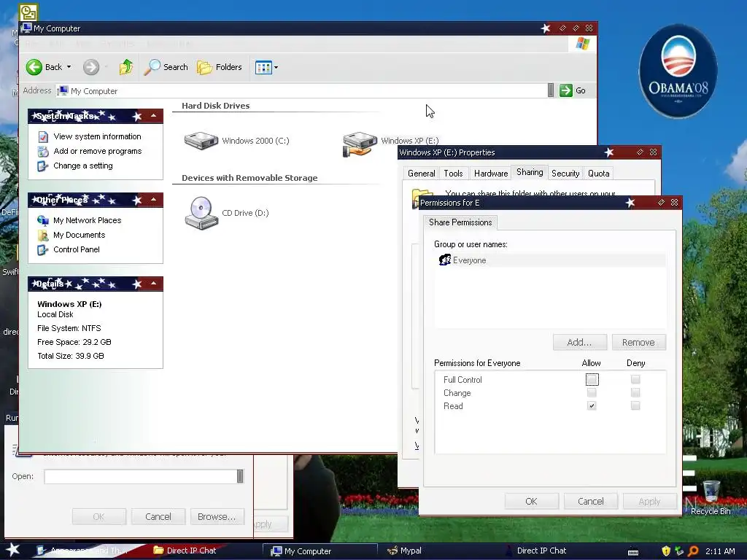Image resolution: width=747 pixels, height=560 pixels.
Task: Check Deny for Full Control
Action: coord(635,379)
